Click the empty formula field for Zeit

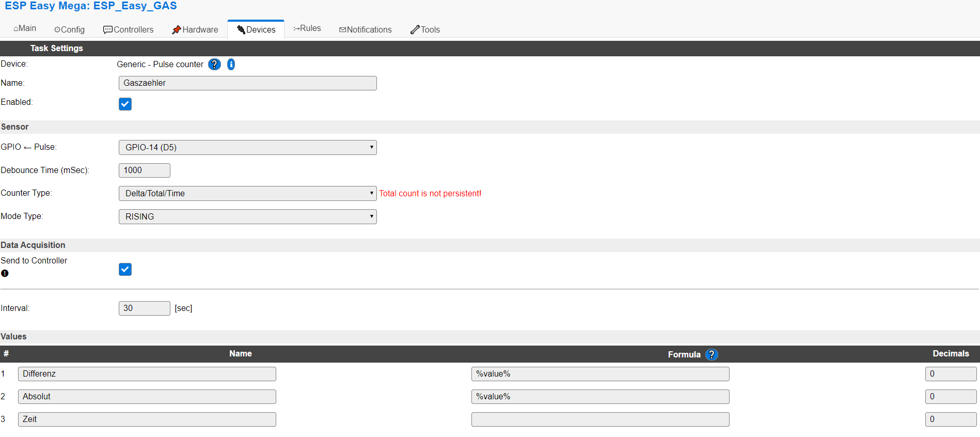600,419
